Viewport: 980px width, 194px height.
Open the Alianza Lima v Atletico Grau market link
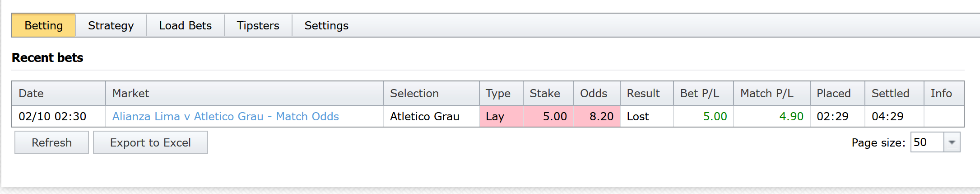click(225, 117)
